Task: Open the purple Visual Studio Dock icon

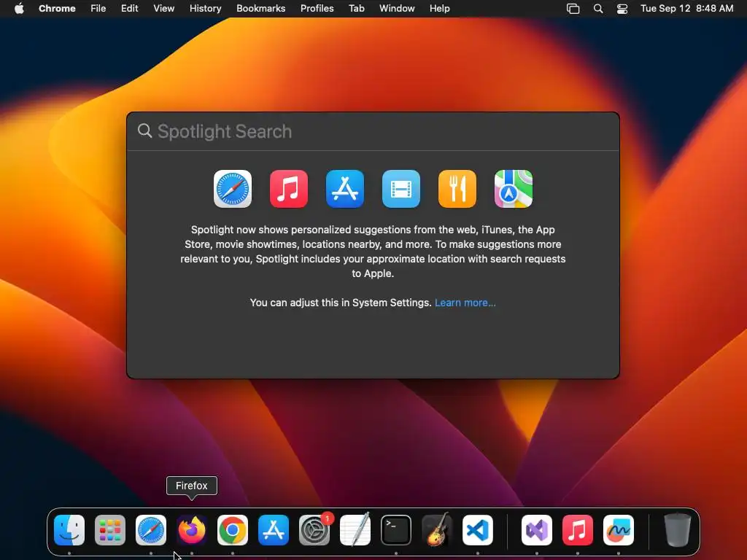Action: 537,530
